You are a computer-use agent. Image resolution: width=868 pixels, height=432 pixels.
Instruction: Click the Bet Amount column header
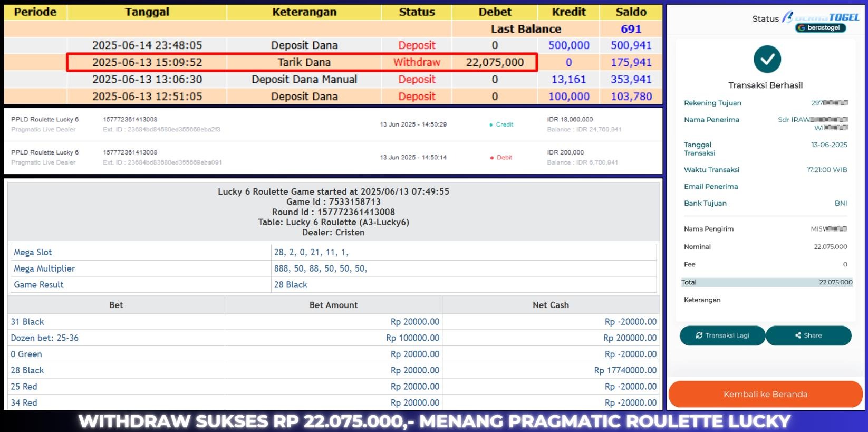click(x=333, y=305)
